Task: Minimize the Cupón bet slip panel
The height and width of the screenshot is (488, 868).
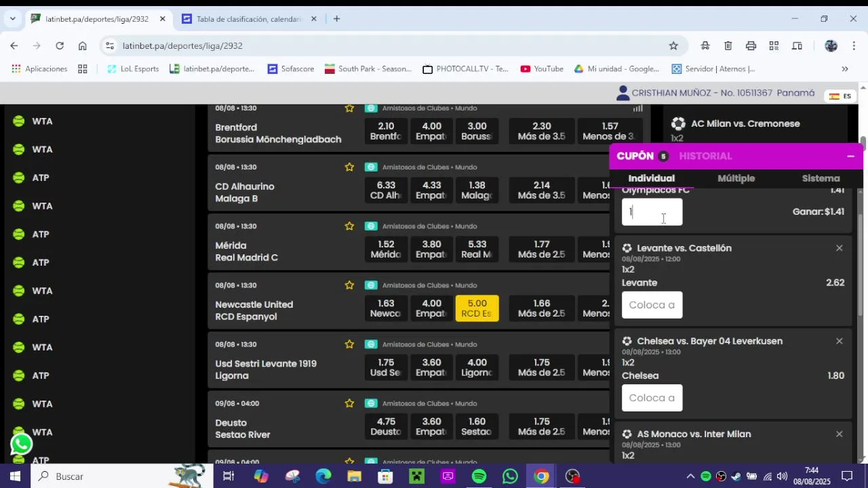Action: pyautogui.click(x=850, y=156)
